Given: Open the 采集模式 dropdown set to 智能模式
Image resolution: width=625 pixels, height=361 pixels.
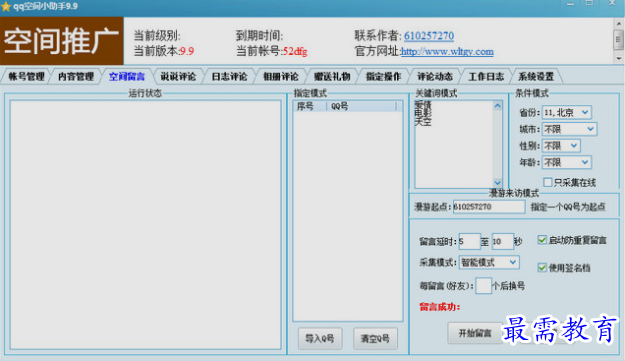Looking at the screenshot, I should click(x=489, y=262).
